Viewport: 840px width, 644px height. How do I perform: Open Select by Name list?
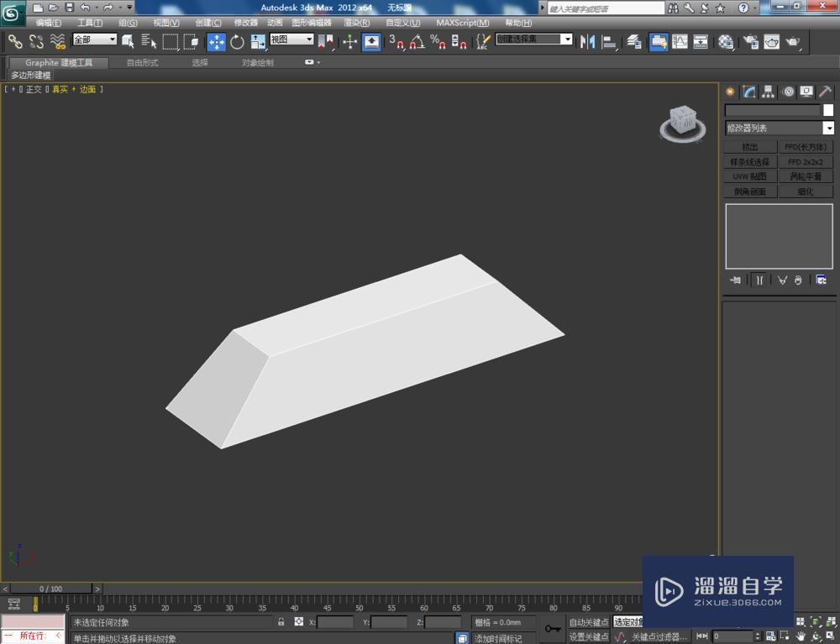(x=149, y=41)
